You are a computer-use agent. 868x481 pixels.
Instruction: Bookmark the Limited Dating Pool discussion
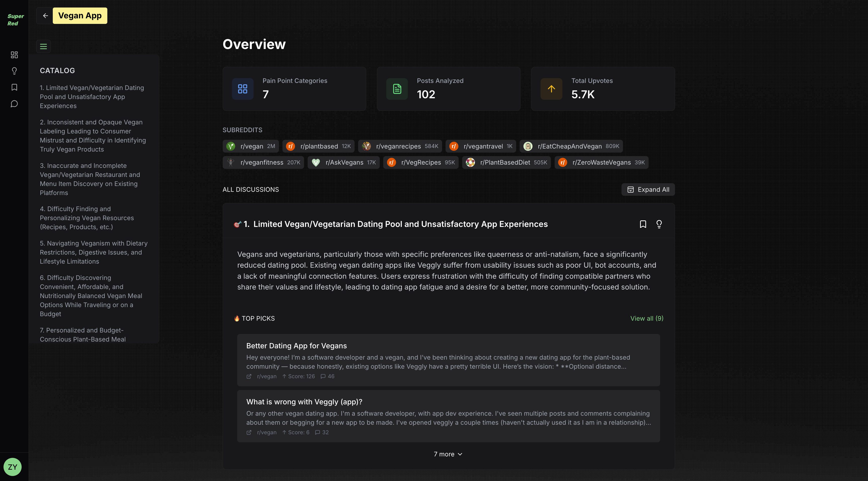click(643, 224)
